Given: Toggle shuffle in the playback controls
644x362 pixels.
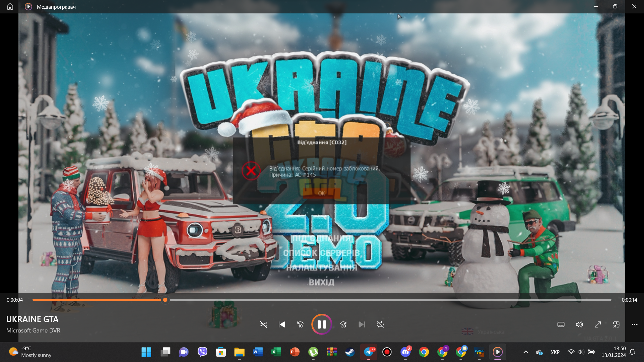Looking at the screenshot, I should pos(263,324).
